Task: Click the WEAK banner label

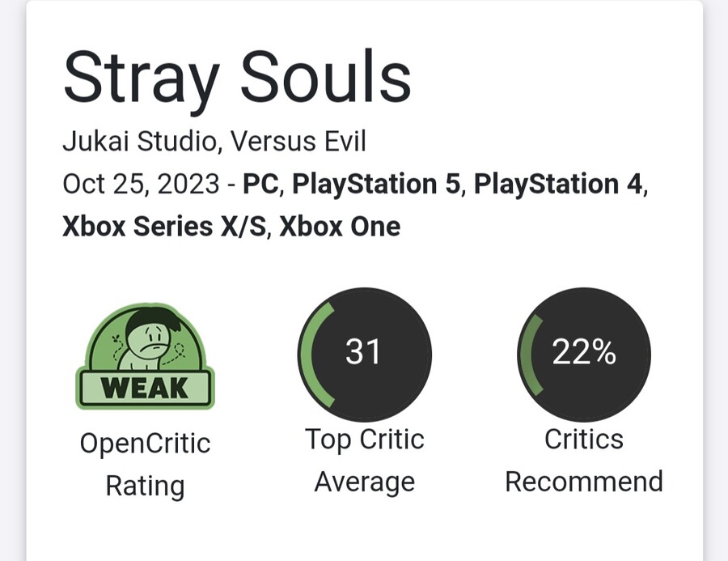Action: tap(145, 389)
